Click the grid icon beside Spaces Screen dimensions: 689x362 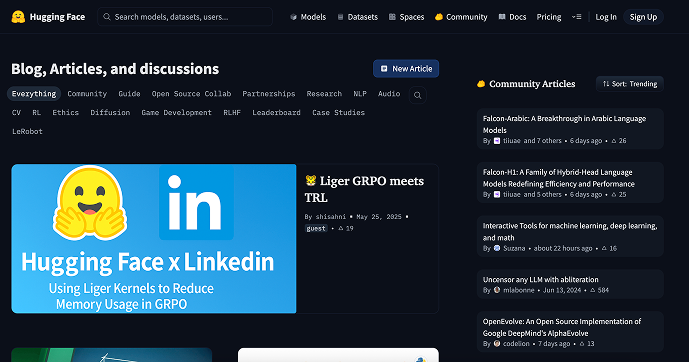[392, 17]
